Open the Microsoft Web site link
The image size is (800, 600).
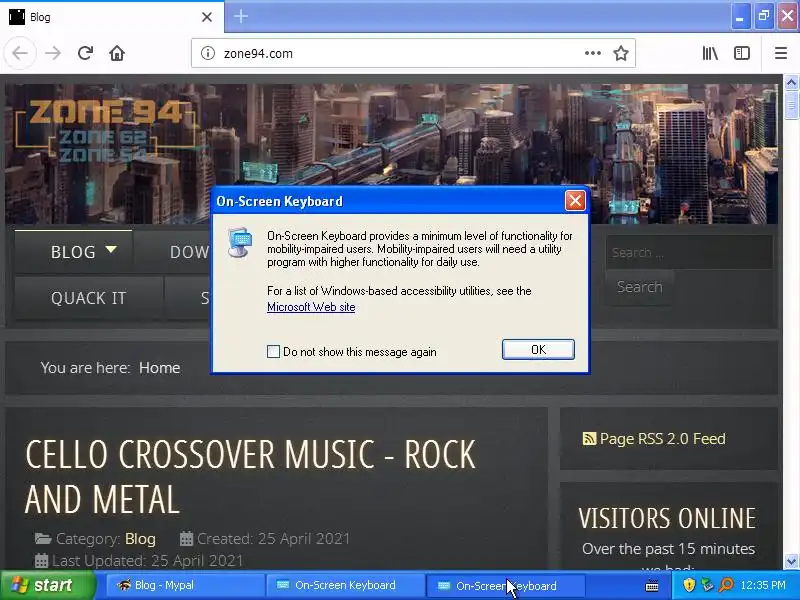311,307
